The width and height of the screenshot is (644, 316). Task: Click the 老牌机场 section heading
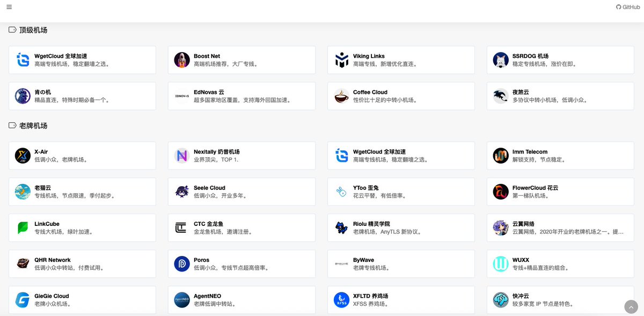pyautogui.click(x=33, y=126)
